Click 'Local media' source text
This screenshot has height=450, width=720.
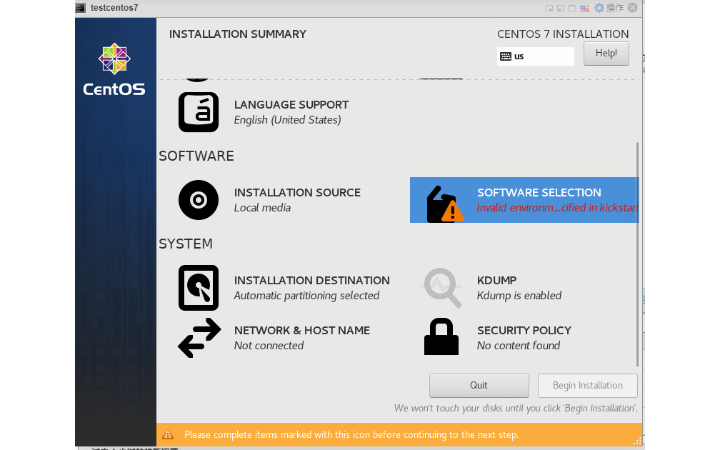click(262, 208)
